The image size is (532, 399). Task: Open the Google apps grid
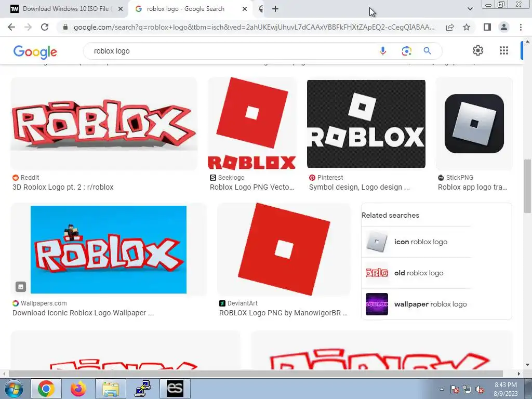[x=504, y=50]
